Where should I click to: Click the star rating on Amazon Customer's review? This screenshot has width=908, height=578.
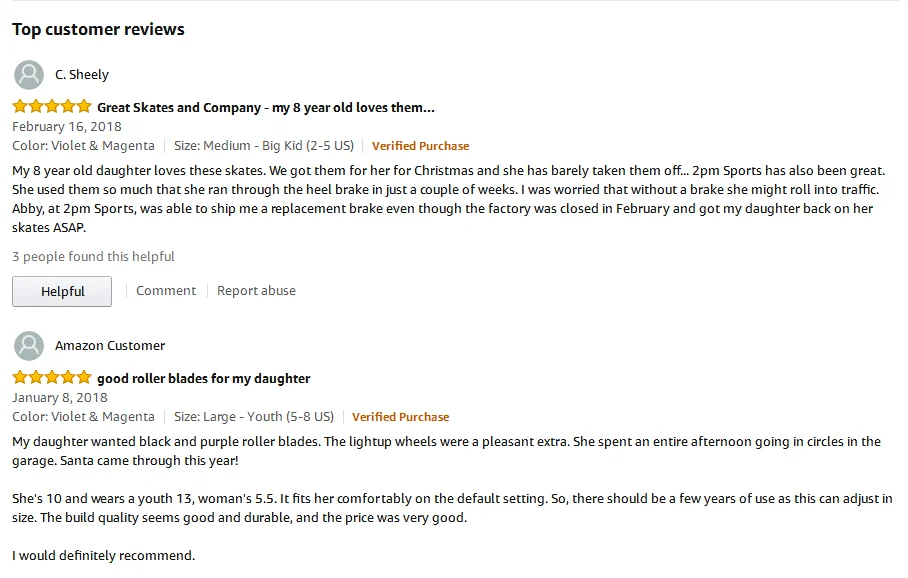[x=52, y=378]
